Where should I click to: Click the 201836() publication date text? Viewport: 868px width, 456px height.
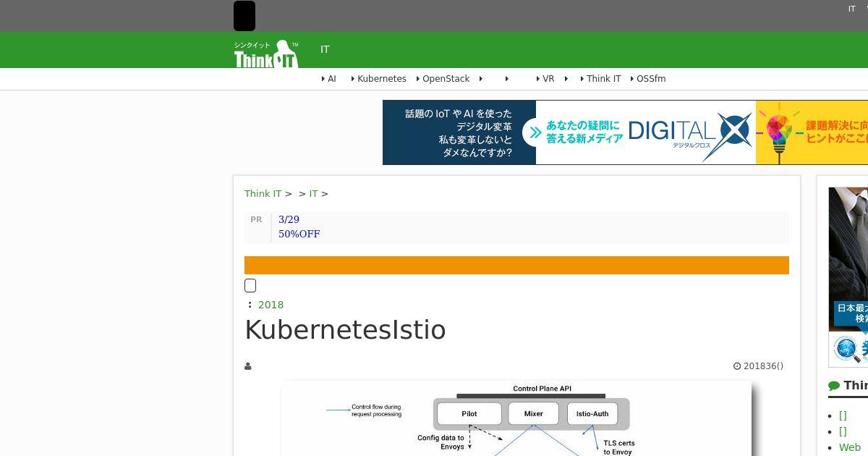(x=763, y=366)
